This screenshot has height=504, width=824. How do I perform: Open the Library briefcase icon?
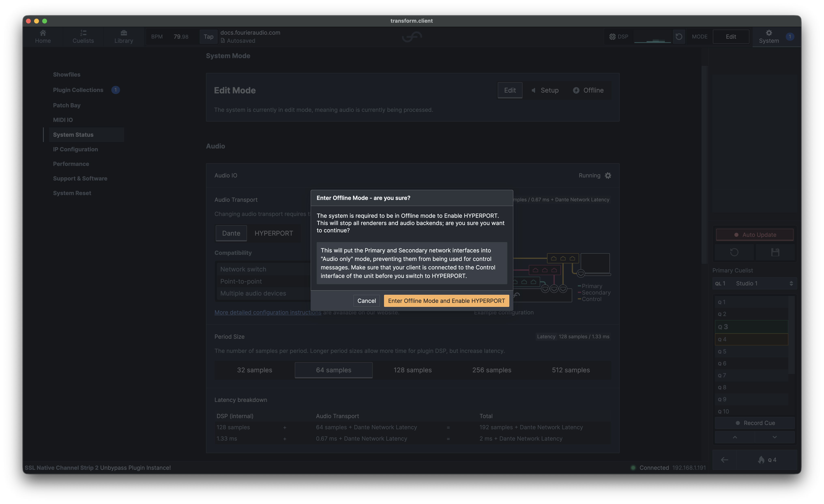coord(124,33)
